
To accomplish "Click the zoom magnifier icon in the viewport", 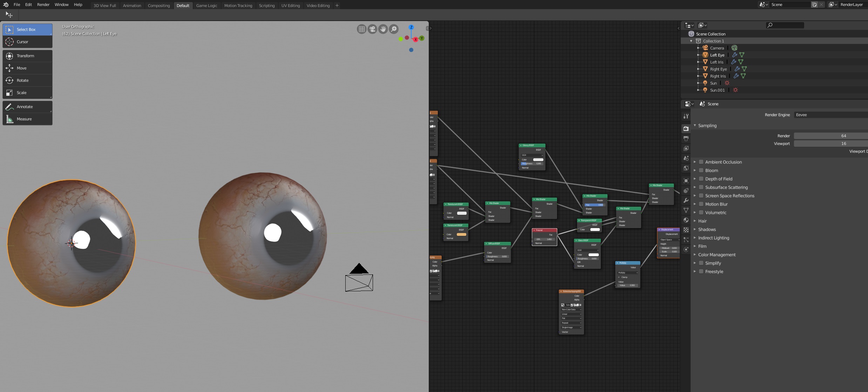I will click(393, 29).
